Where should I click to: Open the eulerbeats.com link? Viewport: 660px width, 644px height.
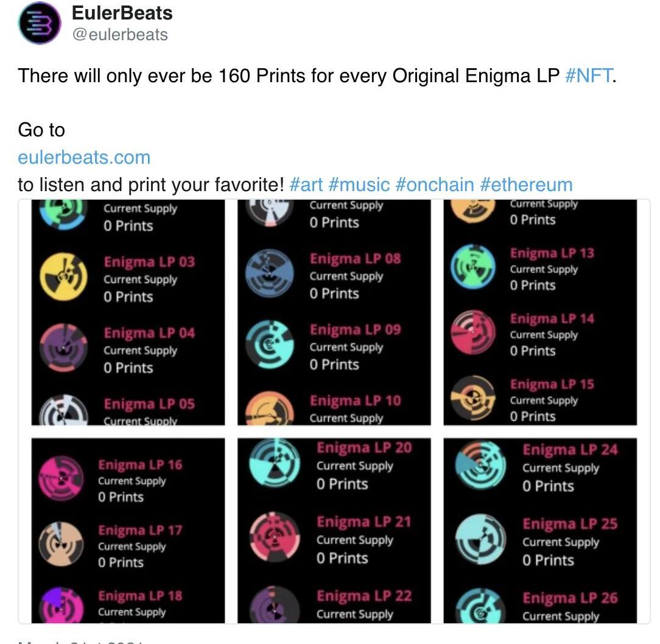click(x=84, y=157)
